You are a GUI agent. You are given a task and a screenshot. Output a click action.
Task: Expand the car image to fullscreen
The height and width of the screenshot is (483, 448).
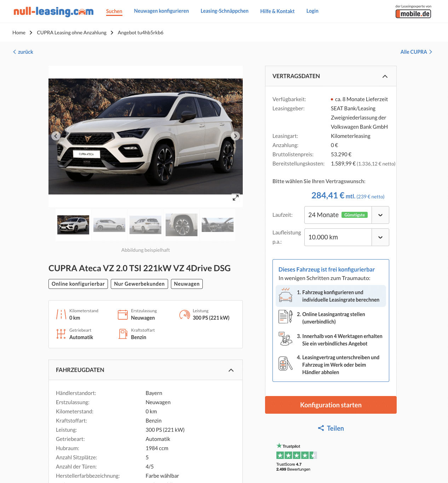coord(236,197)
